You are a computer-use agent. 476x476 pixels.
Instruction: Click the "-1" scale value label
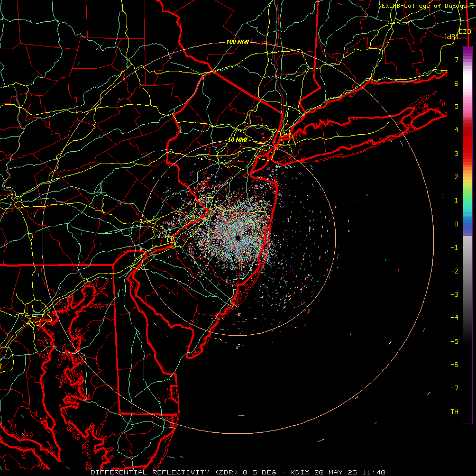pos(454,248)
